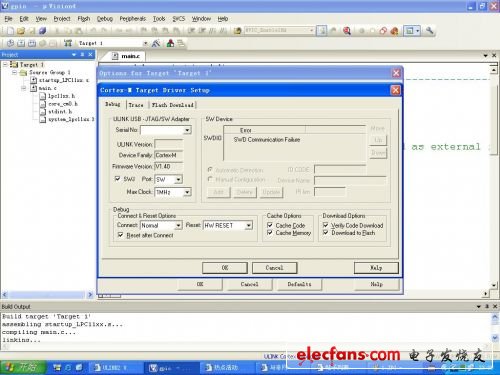
Task: Save the current file via toolbar icon
Action: click(x=32, y=31)
